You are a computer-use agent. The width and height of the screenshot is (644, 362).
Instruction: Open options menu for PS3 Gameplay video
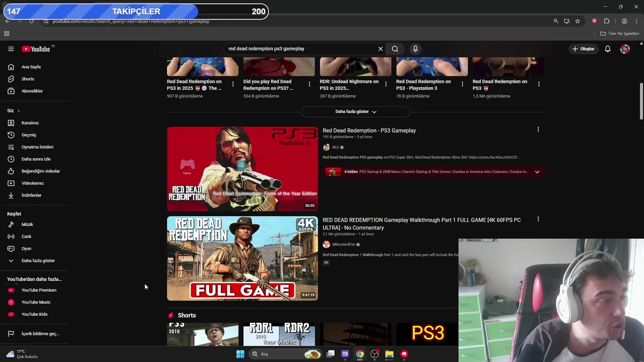tap(538, 130)
